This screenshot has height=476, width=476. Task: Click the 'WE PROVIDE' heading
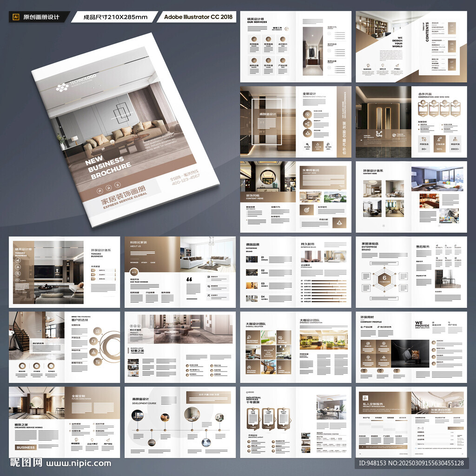coord(422,324)
